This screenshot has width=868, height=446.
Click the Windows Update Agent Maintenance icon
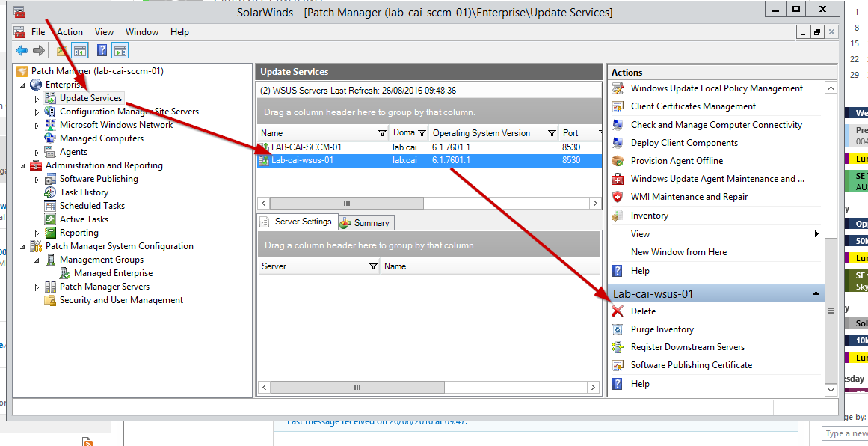click(618, 179)
